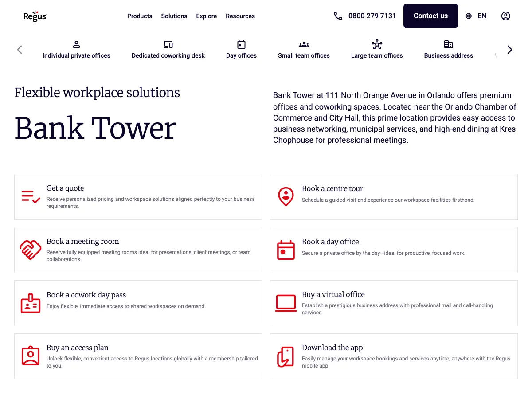
Task: Select the Dedicated coworking desk icon
Action: 168,44
